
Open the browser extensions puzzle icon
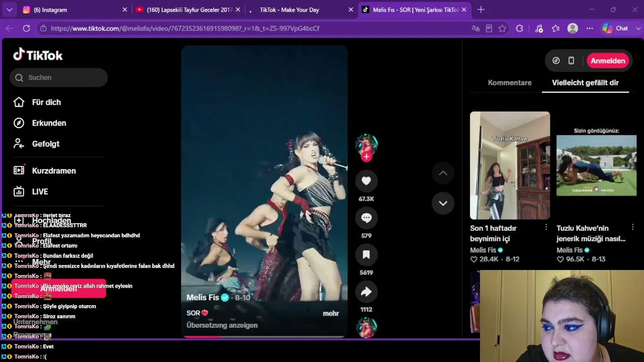point(520,29)
